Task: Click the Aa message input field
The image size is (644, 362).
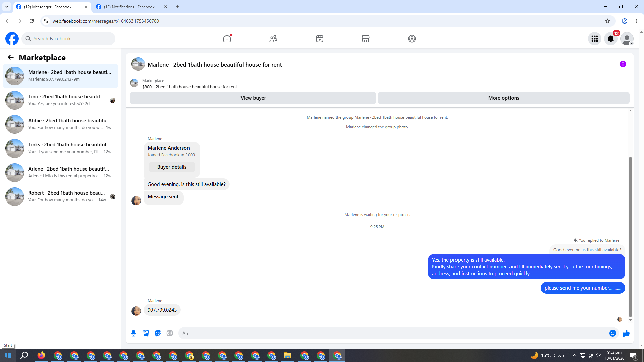Action: pyautogui.click(x=392, y=333)
